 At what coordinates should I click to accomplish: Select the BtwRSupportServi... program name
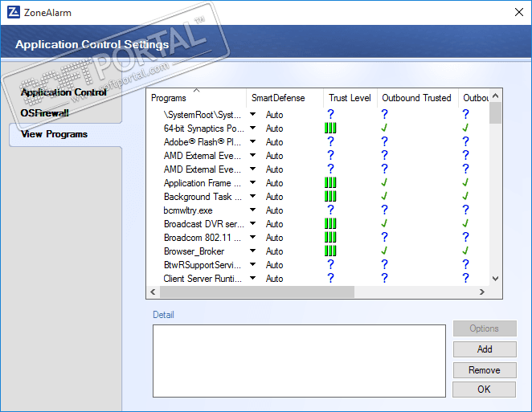click(203, 265)
